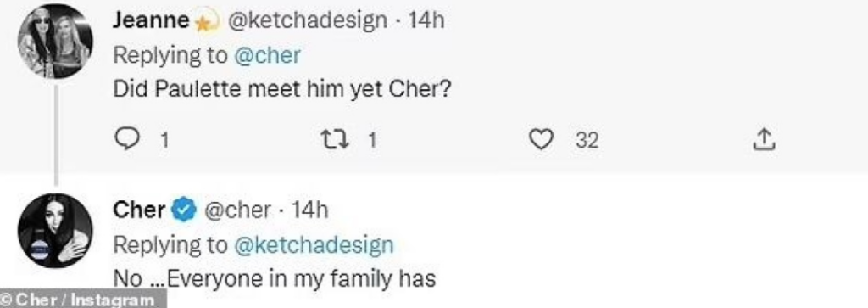
Task: Open Jeanne's profile picture
Action: (55, 41)
